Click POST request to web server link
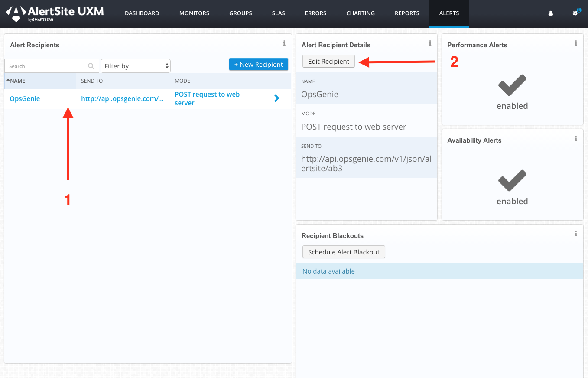The height and width of the screenshot is (378, 588). click(x=207, y=98)
